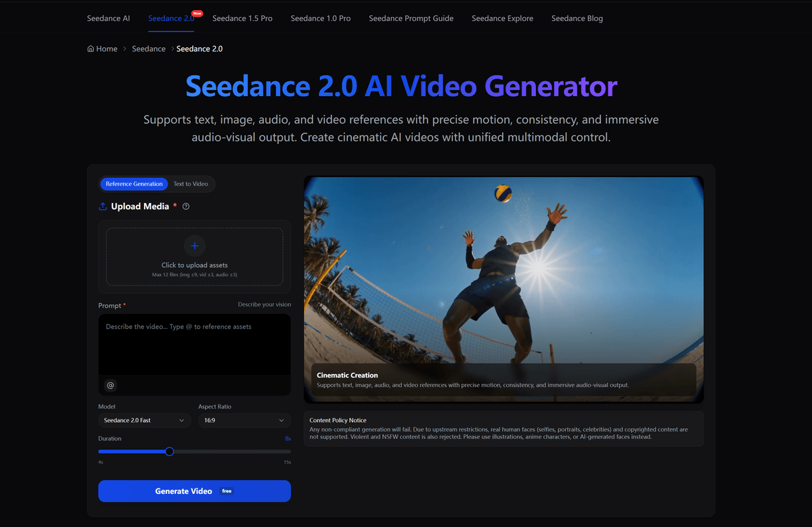The height and width of the screenshot is (527, 812).
Task: Click the chevron on the Model selector
Action: pos(182,420)
